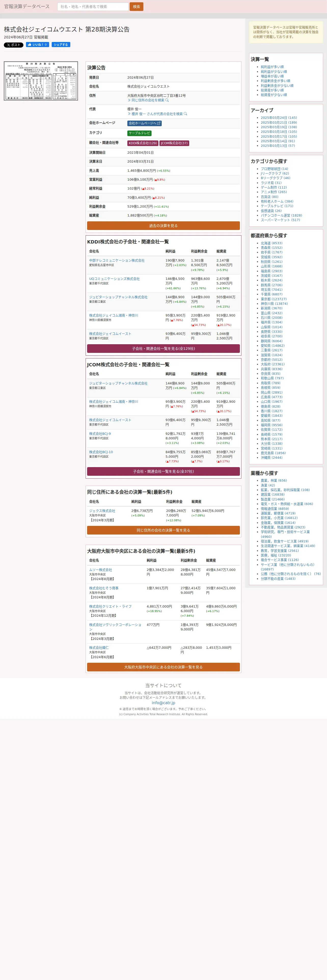Browse スーパーマーケット (517) category

[280, 220]
